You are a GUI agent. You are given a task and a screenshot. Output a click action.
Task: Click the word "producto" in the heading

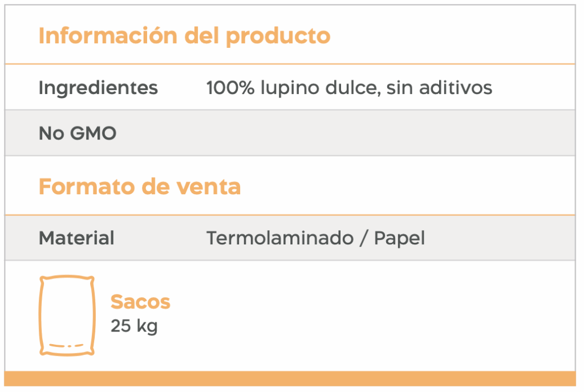click(x=278, y=36)
